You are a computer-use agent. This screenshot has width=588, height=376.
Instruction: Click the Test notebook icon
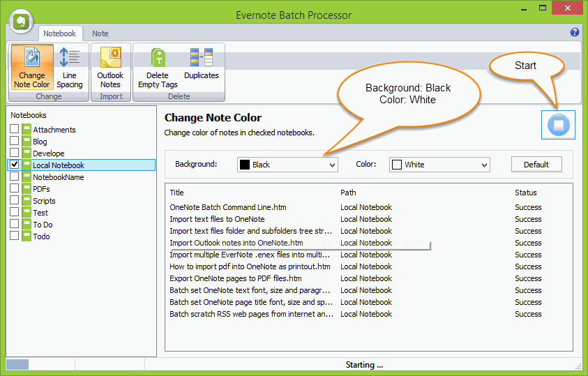tap(27, 213)
